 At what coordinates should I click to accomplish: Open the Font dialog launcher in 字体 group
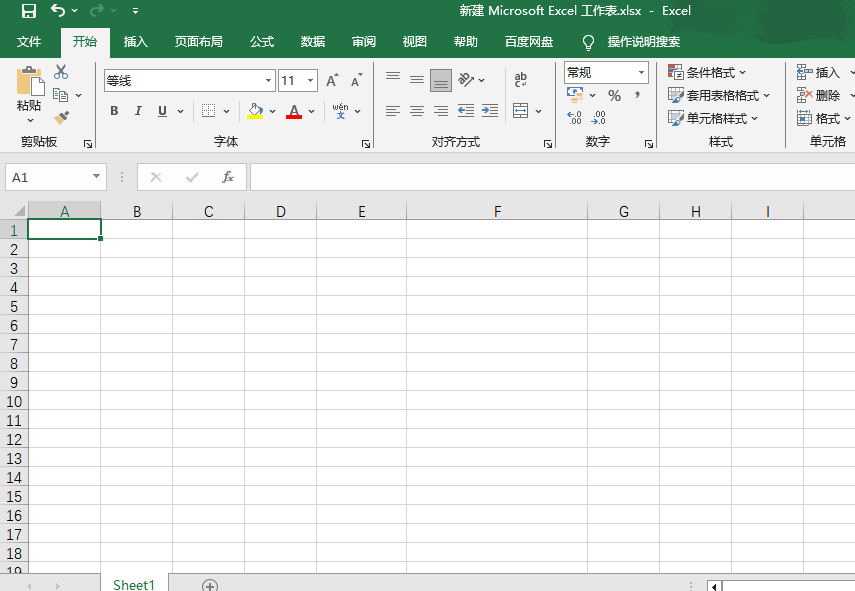366,144
